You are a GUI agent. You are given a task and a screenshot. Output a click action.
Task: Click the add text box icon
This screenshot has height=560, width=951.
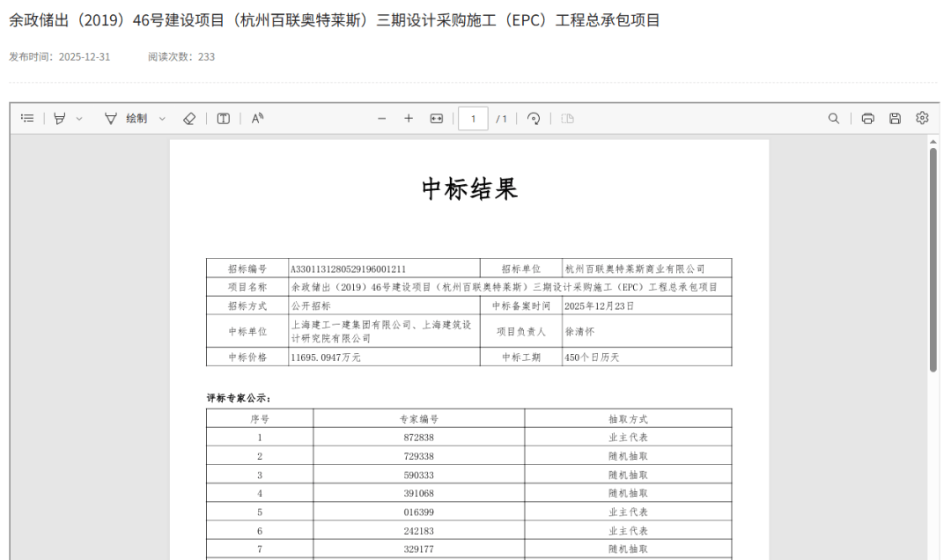click(x=224, y=119)
